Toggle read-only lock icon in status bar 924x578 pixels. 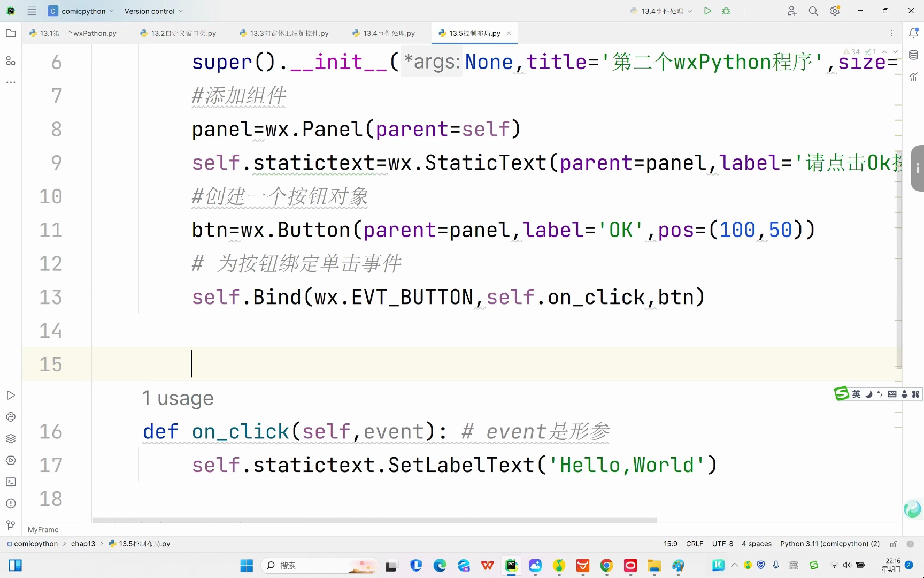click(894, 544)
